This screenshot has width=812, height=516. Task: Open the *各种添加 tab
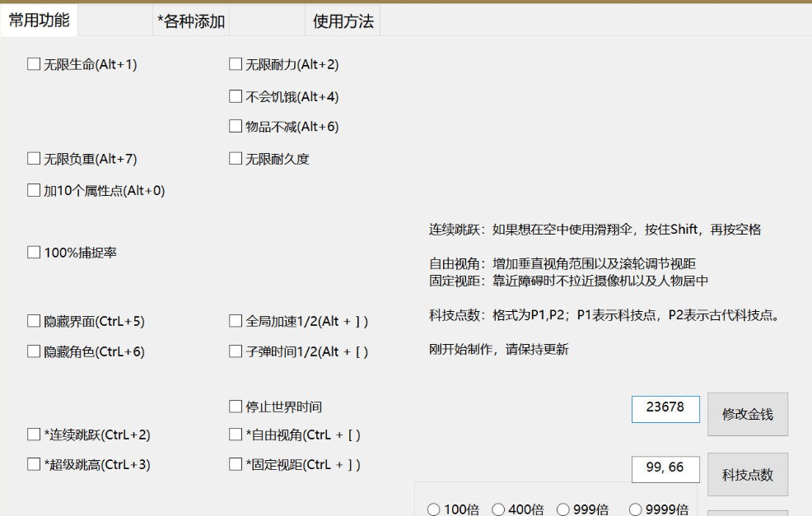(x=190, y=21)
